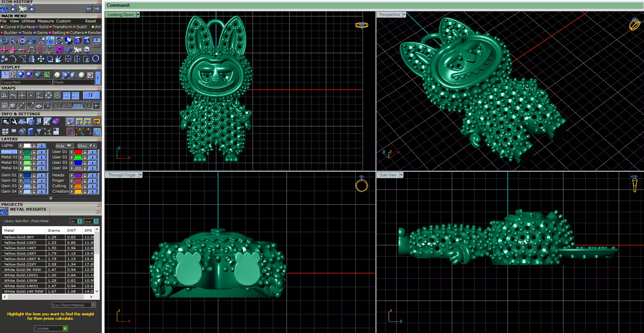This screenshot has height=333, width=644.
Task: Select the grouped boxes icon
Action: [4, 59]
